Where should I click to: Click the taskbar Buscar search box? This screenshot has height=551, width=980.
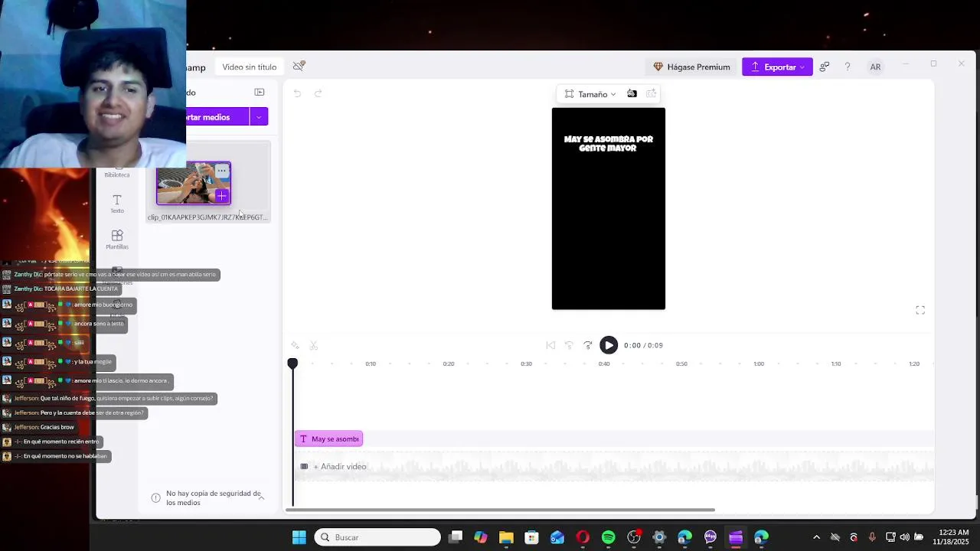[x=377, y=537]
